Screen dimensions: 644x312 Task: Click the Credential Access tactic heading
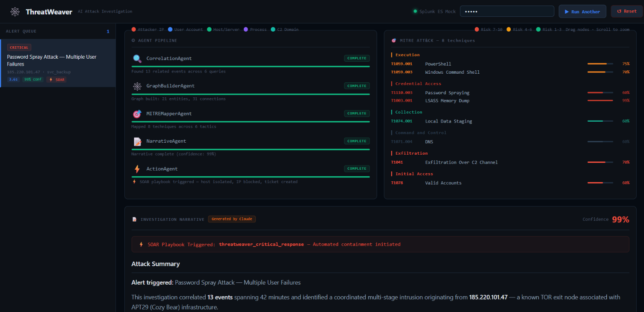418,84
